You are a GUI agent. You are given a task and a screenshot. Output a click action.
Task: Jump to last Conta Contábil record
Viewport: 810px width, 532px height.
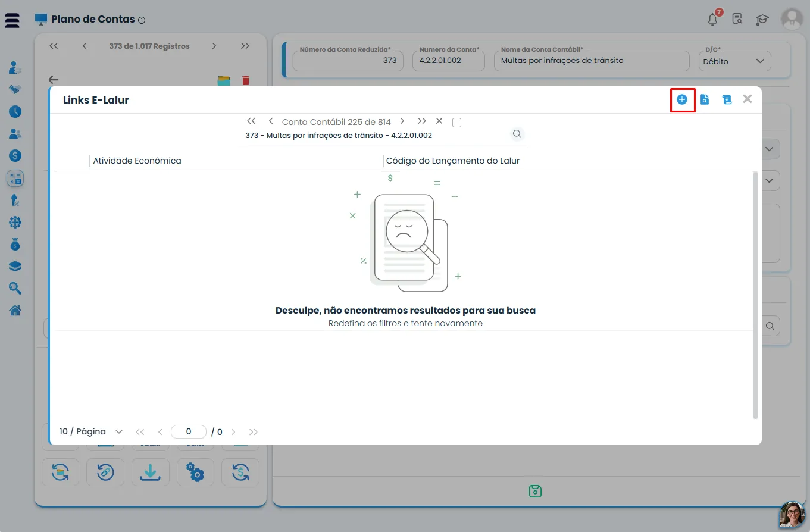pos(422,121)
